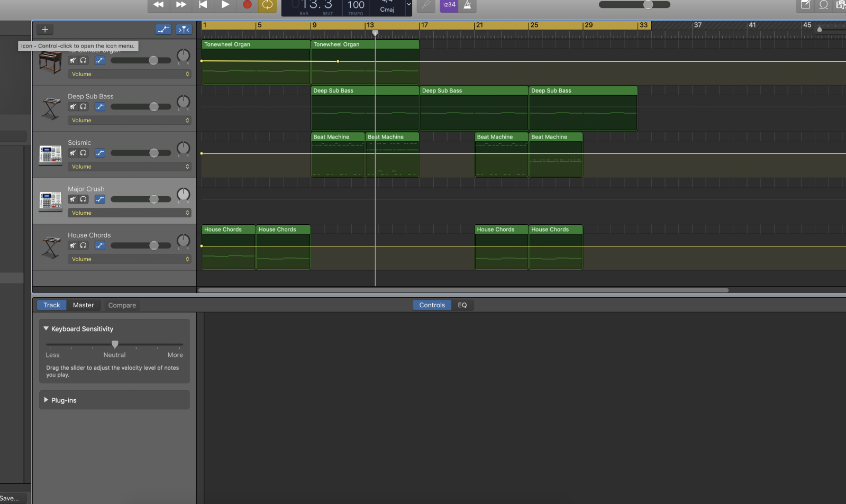This screenshot has width=846, height=504.
Task: Mute the House Chords track
Action: point(73,245)
